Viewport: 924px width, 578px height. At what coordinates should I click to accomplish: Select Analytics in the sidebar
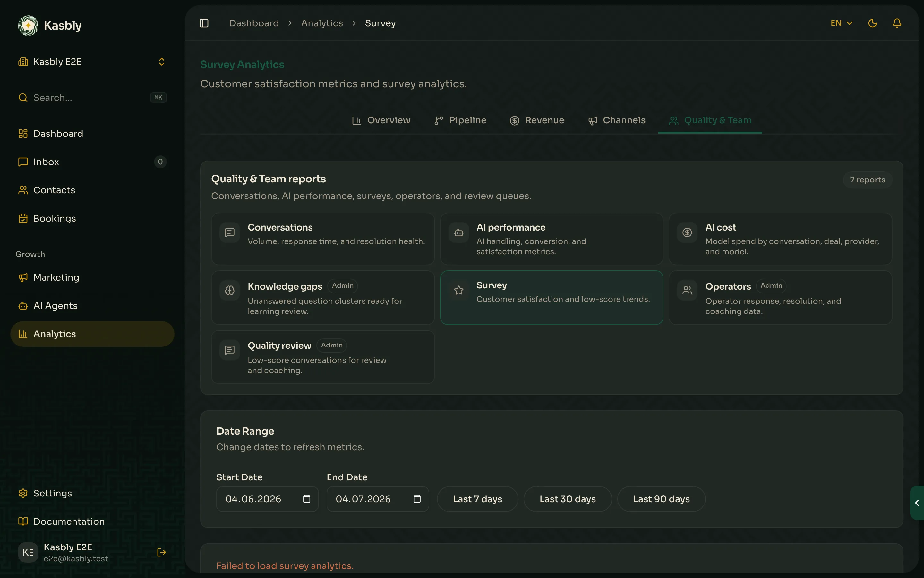point(92,334)
